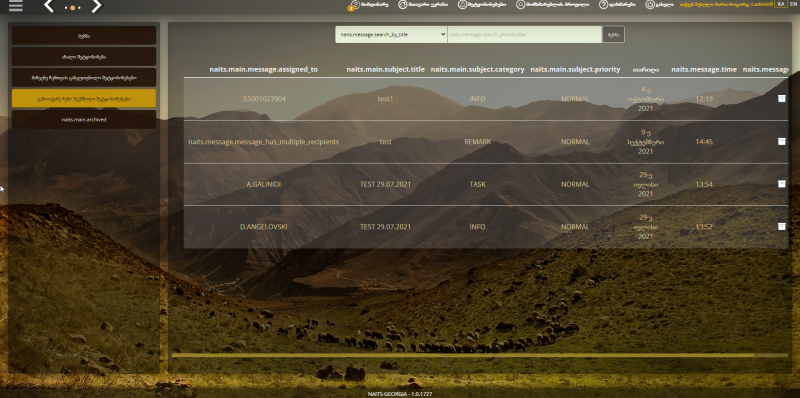Go back with the left chevron arrow
The height and width of the screenshot is (398, 800).
click(x=48, y=6)
